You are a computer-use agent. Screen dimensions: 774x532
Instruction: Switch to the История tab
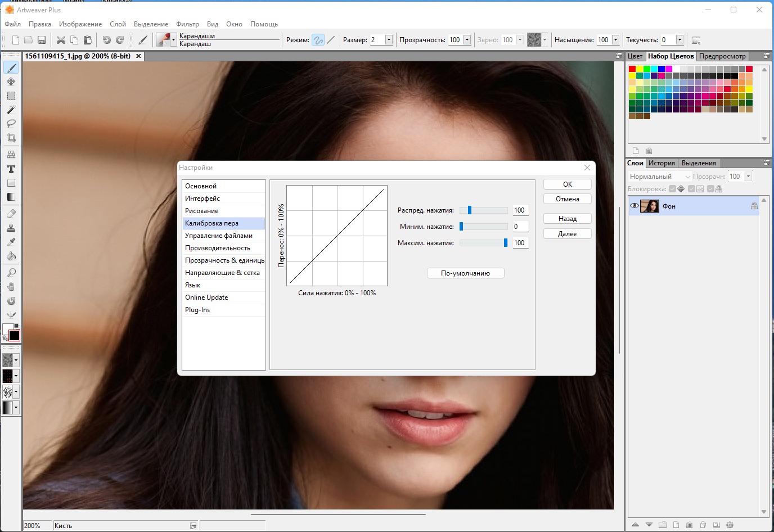pos(661,163)
